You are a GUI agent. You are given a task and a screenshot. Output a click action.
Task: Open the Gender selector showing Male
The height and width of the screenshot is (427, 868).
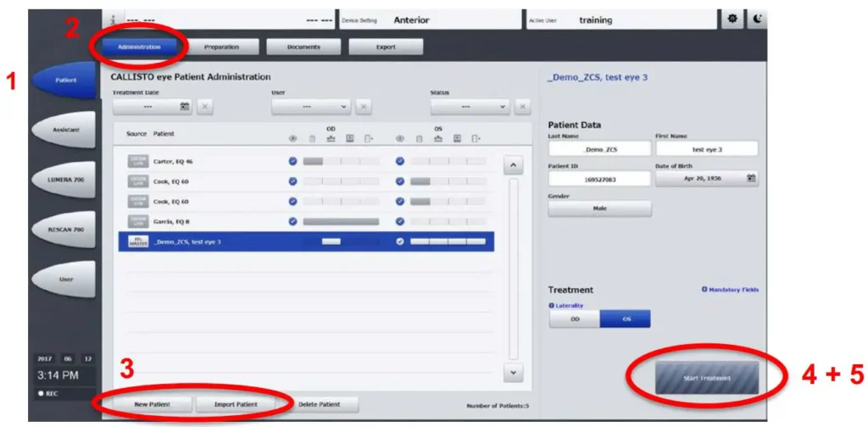pyautogui.click(x=600, y=208)
